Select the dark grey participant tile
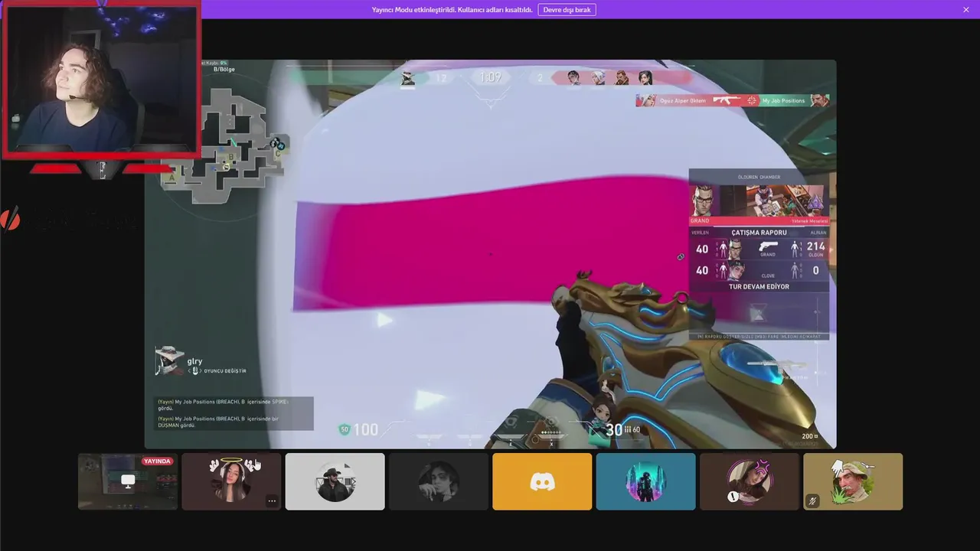The height and width of the screenshot is (551, 980). tap(439, 481)
